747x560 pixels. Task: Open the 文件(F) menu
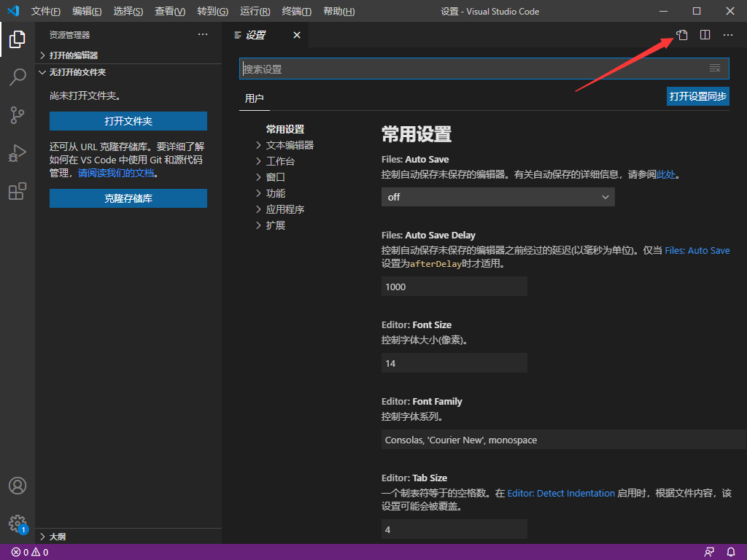coord(46,11)
